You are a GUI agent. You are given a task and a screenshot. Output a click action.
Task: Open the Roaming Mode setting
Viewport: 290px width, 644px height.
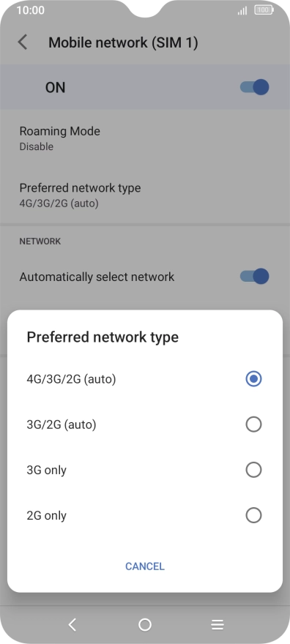coord(145,138)
